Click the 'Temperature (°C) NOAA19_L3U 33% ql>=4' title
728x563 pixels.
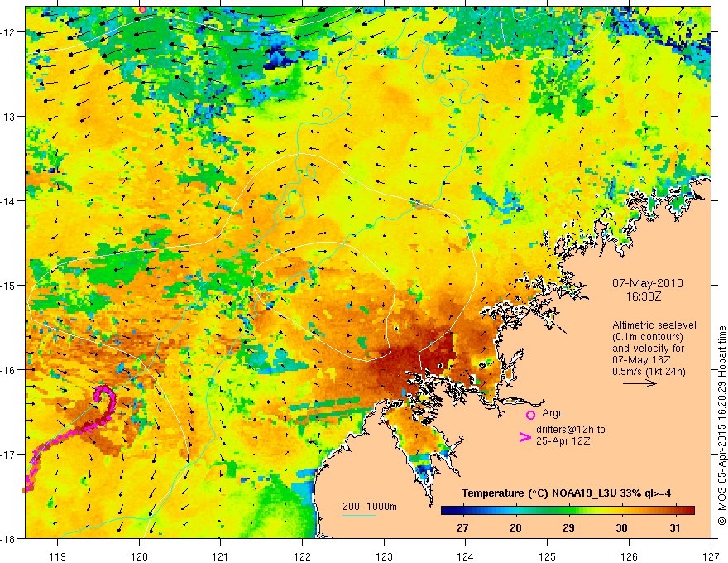click(x=566, y=493)
